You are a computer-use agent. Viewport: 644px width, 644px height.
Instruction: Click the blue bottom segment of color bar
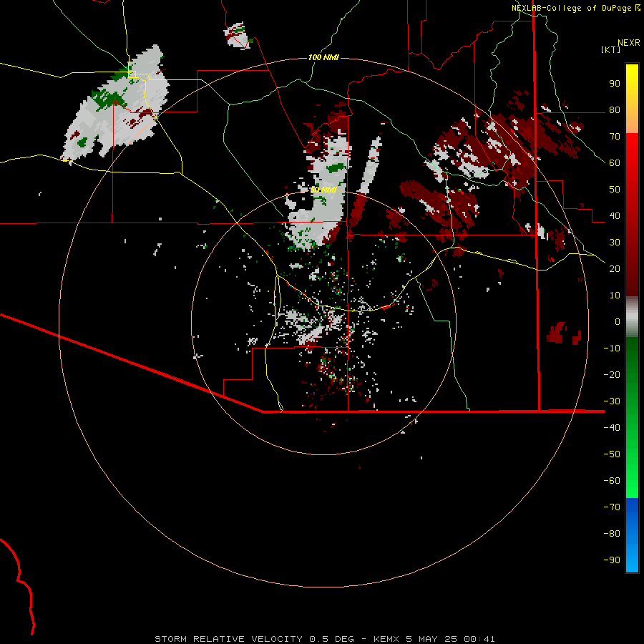point(632,535)
